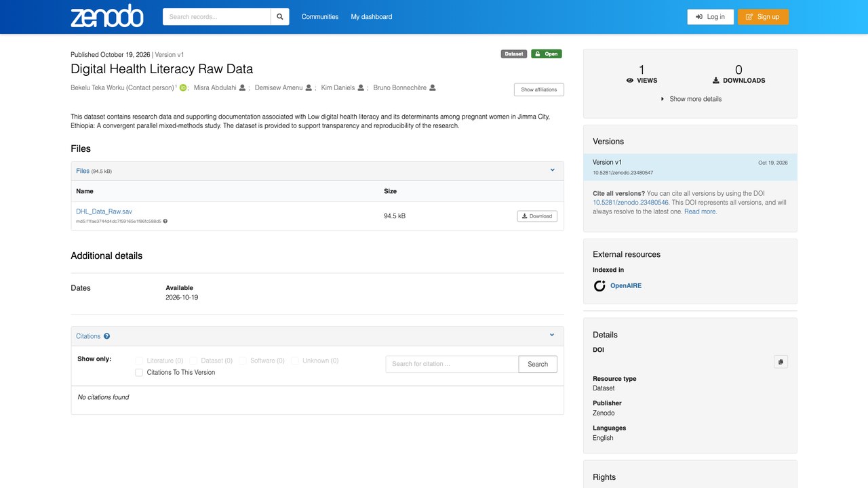
Task: Click the md5 checksum help icon
Action: tap(165, 221)
